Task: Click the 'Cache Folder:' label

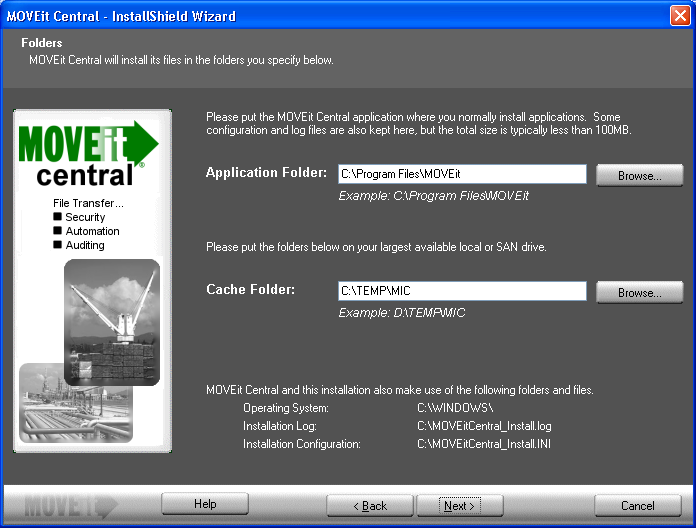Action: click(x=250, y=290)
